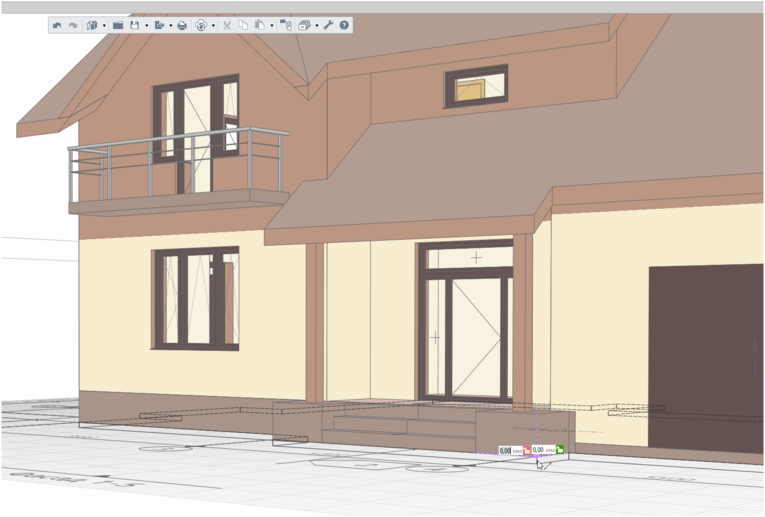The image size is (765, 517).
Task: Open help with the question mark icon
Action: coord(345,25)
